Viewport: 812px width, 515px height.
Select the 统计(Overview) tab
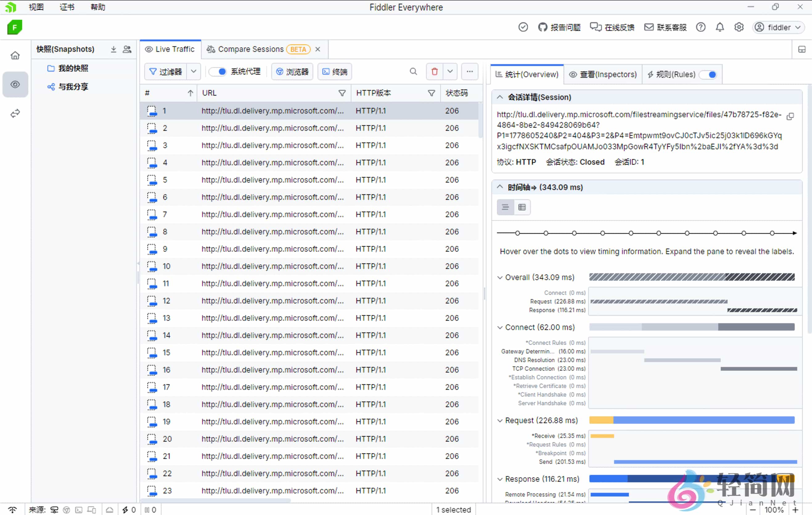527,75
